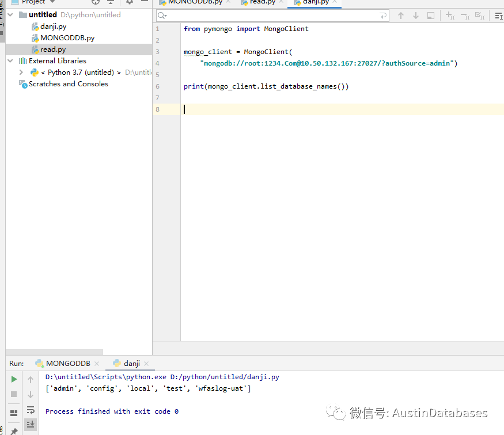The width and height of the screenshot is (504, 435).
Task: Close the MONGODDB.py editor tab
Action: coord(228,2)
